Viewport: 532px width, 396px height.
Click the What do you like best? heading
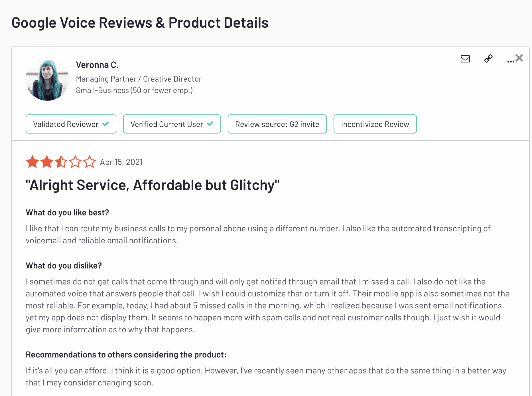pos(68,213)
